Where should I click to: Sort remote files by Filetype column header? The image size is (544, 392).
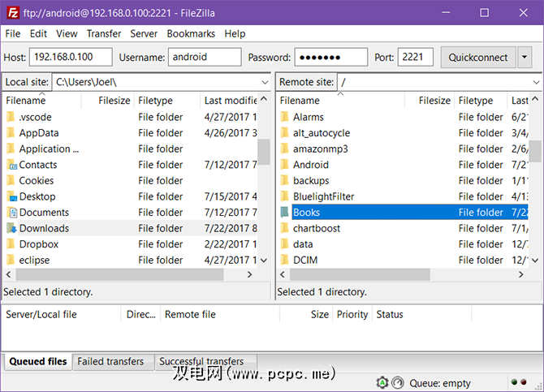481,101
